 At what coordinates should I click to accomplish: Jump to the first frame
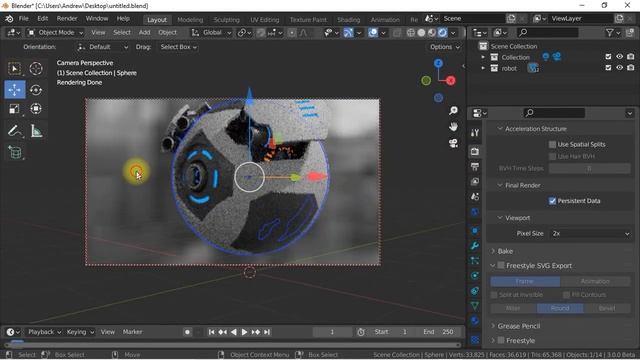click(x=211, y=332)
